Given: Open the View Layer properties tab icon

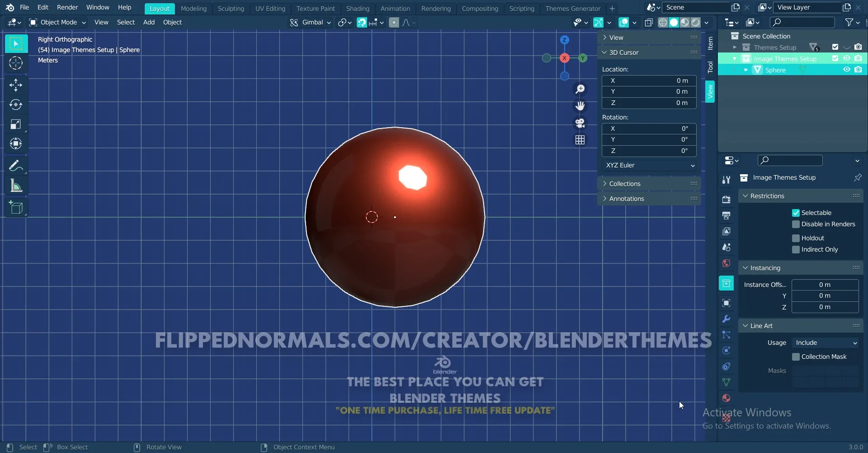Looking at the screenshot, I should (x=726, y=231).
